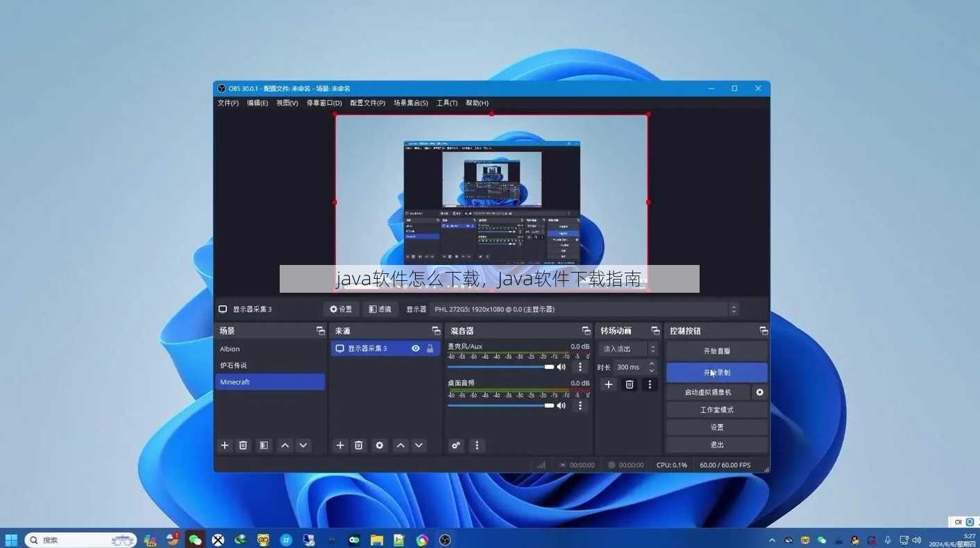Open transition properties three-dot menu
The height and width of the screenshot is (548, 980).
click(650, 384)
